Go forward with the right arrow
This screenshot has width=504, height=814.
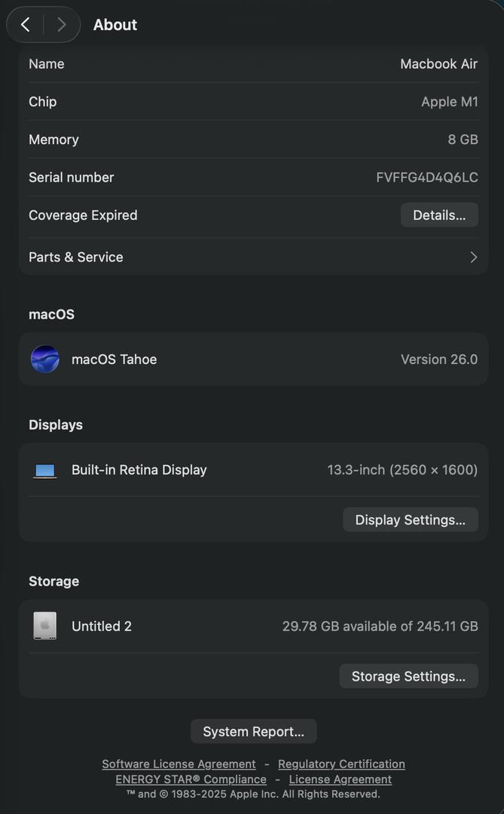(x=62, y=25)
